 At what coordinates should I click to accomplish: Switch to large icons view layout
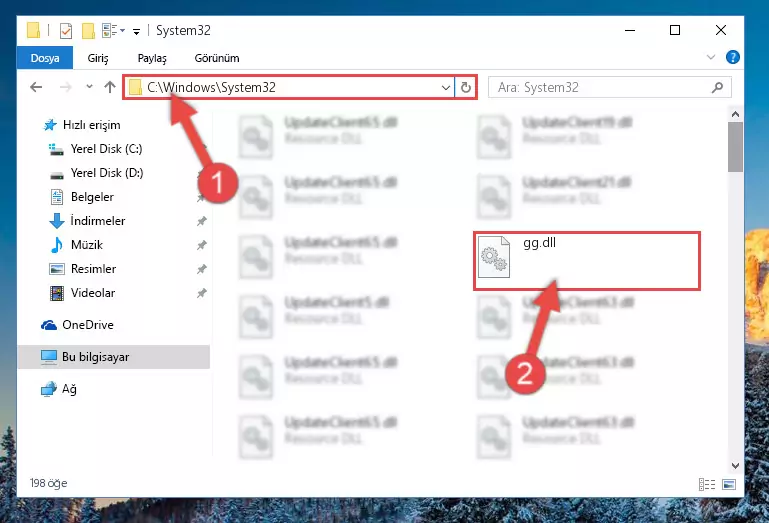729,484
